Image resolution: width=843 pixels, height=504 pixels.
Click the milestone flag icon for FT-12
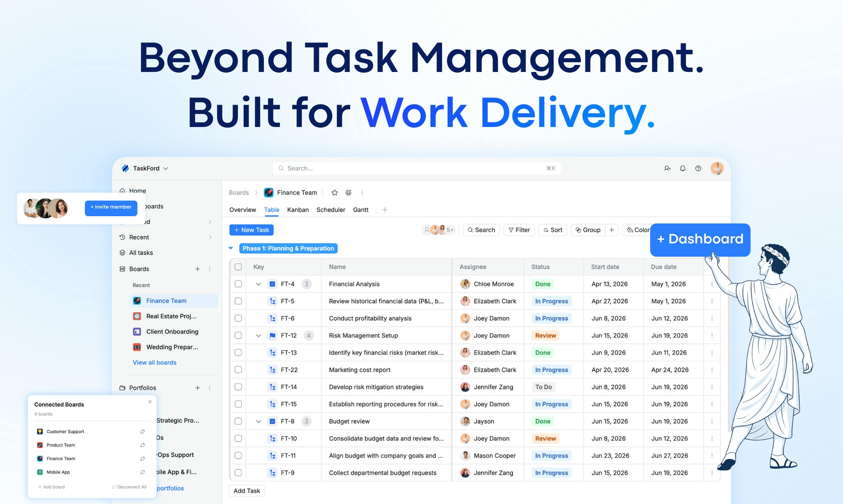272,336
